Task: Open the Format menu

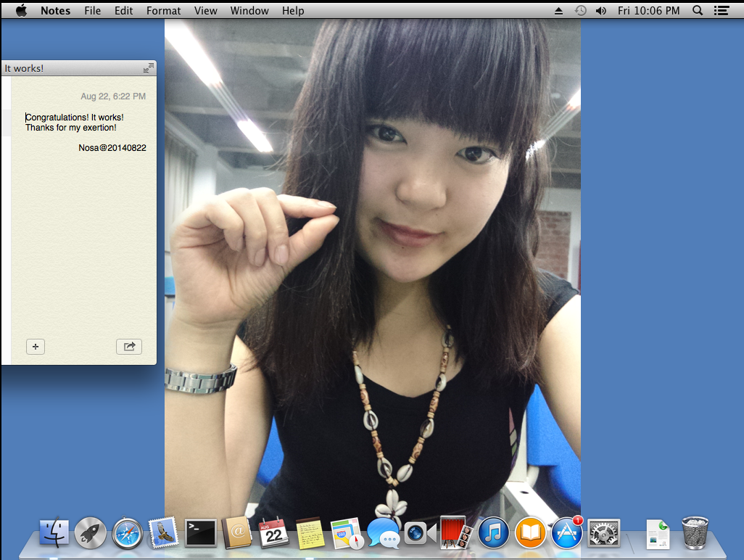Action: 163,10
